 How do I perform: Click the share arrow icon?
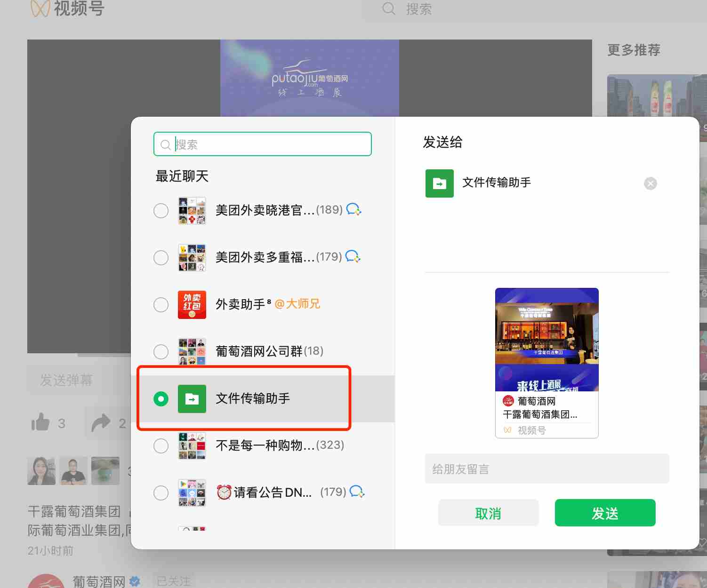point(101,422)
